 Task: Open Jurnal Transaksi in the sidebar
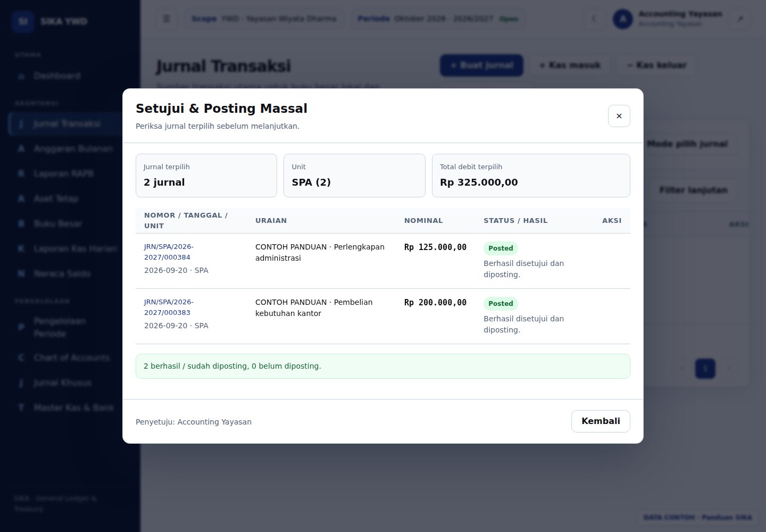tap(69, 124)
